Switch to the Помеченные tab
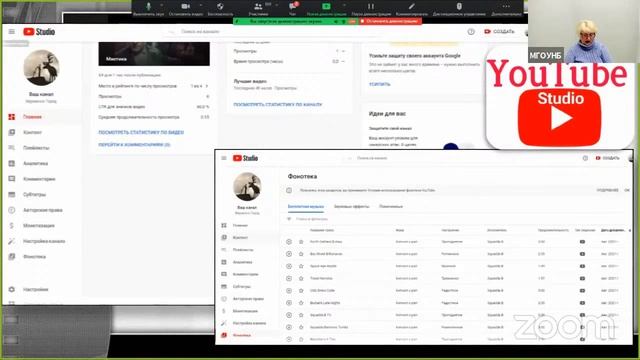Screen dimensions: 640x360 tap(391, 207)
